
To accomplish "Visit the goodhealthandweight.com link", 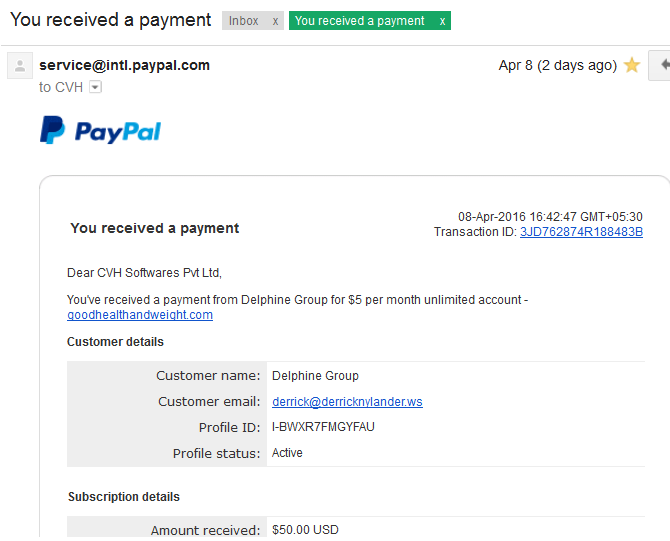I will [140, 315].
